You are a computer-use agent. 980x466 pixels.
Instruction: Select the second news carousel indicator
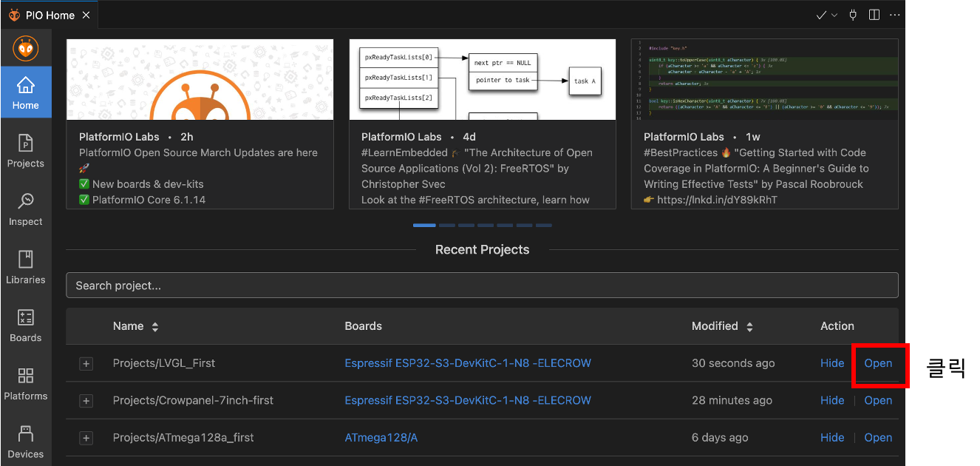446,225
